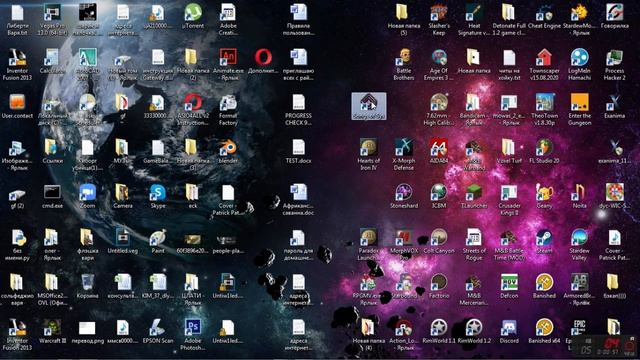Open the blender shortcut icon
The height and width of the screenshot is (360, 640).
click(228, 151)
